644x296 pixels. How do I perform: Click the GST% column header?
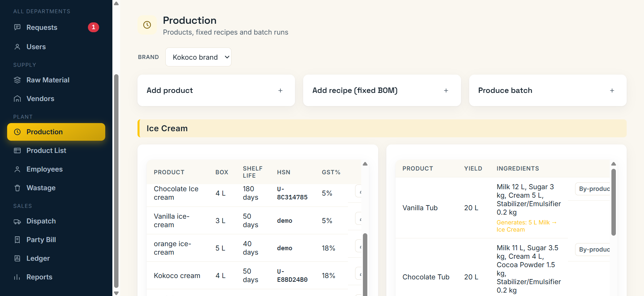[x=331, y=172]
